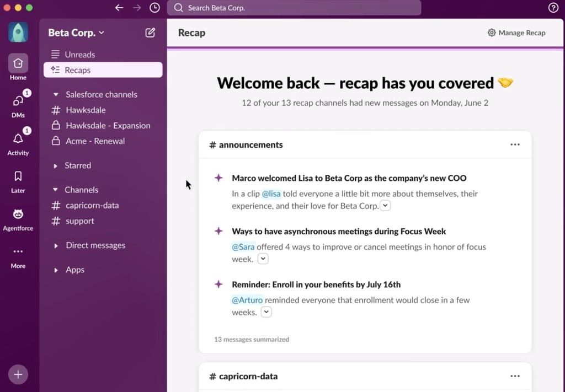The width and height of the screenshot is (565, 392).
Task: Start a new message with the compose icon
Action: click(150, 33)
